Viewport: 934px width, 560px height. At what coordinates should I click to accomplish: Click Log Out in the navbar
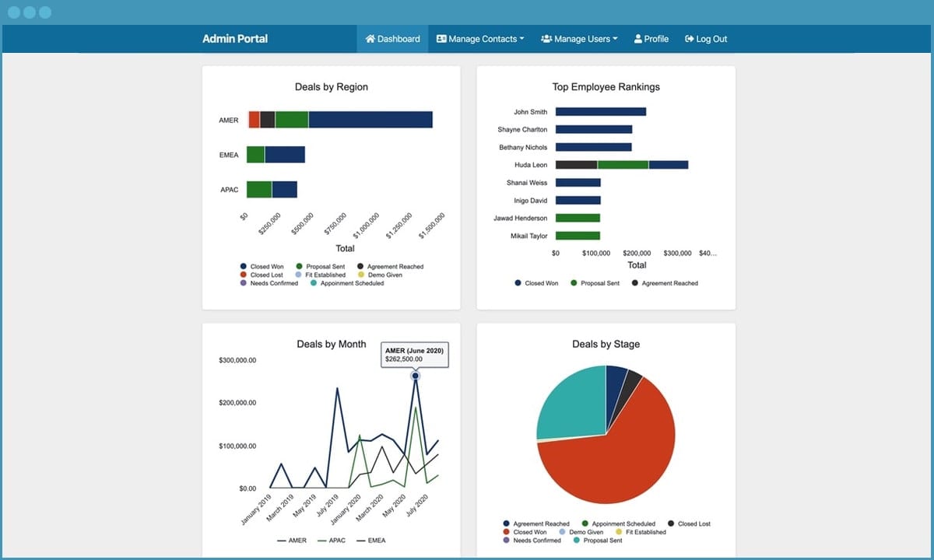[706, 39]
